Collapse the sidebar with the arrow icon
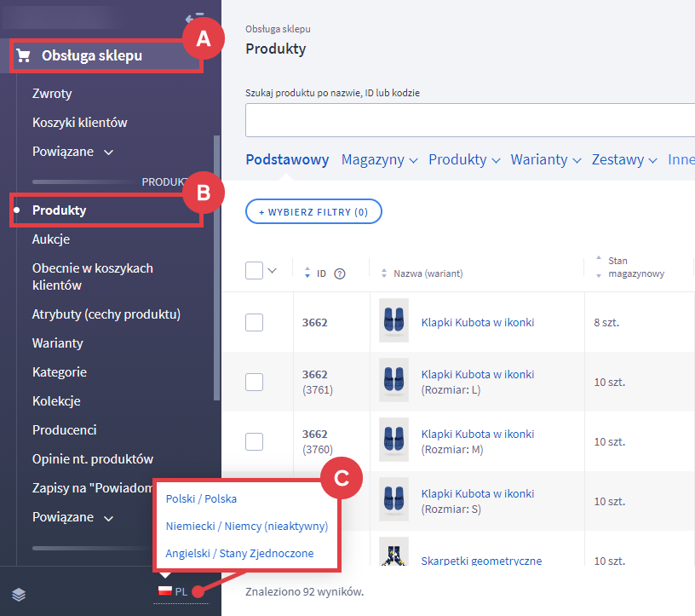Viewport: 695px width, 616px height. (191, 18)
